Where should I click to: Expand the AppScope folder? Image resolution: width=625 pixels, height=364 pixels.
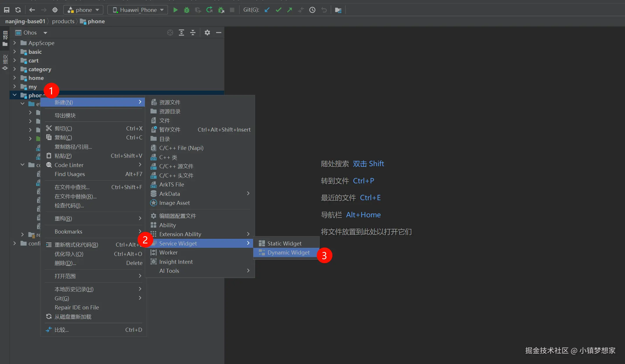[x=15, y=43]
